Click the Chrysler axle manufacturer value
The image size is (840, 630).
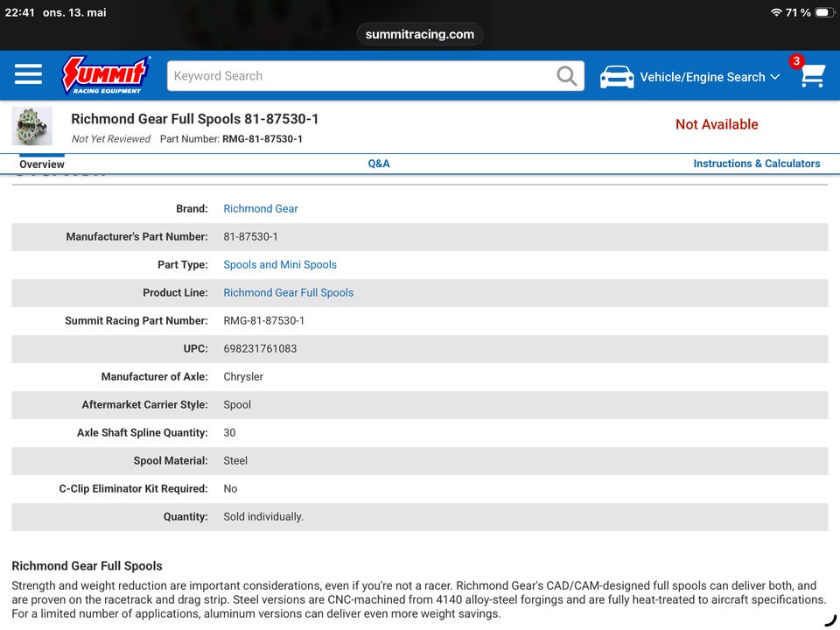coord(243,376)
